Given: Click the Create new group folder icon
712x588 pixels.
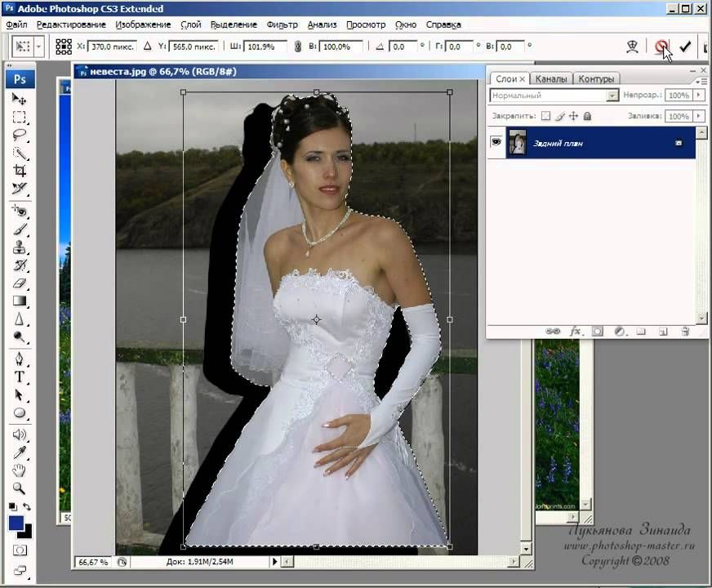Looking at the screenshot, I should [x=641, y=332].
